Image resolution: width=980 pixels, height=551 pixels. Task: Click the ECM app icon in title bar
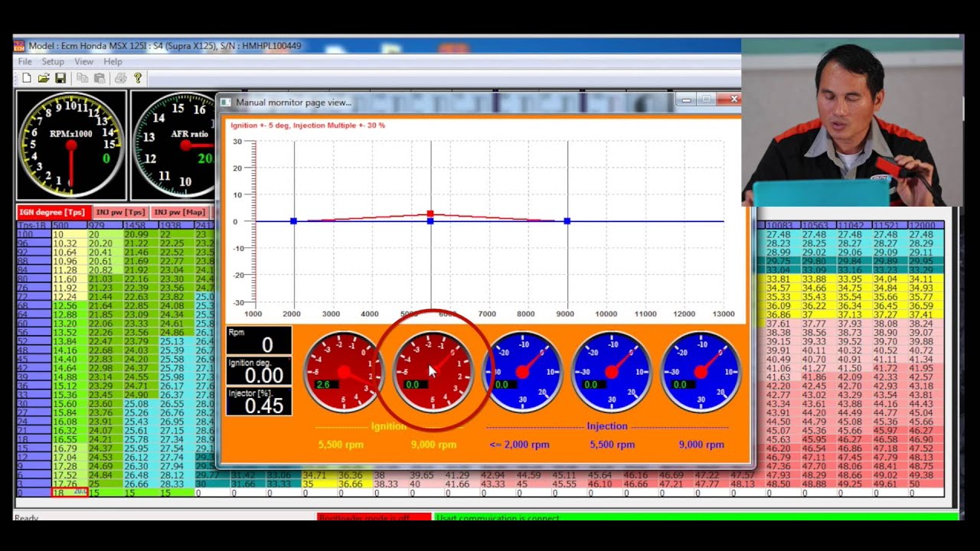click(20, 46)
